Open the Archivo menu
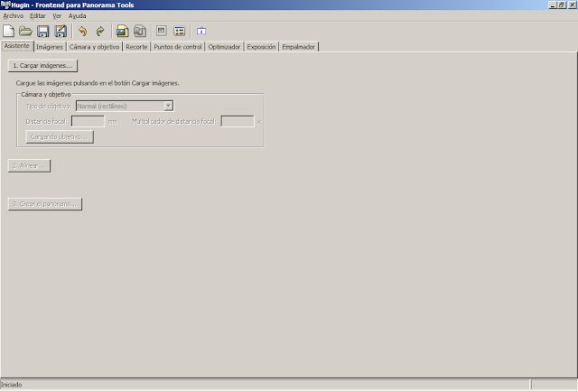 coord(14,16)
